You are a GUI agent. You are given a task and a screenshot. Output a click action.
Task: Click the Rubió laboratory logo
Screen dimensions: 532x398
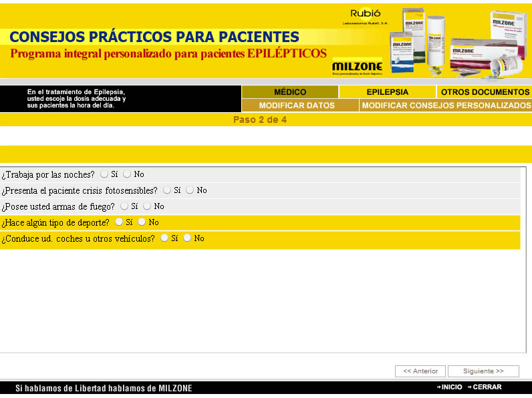(365, 15)
